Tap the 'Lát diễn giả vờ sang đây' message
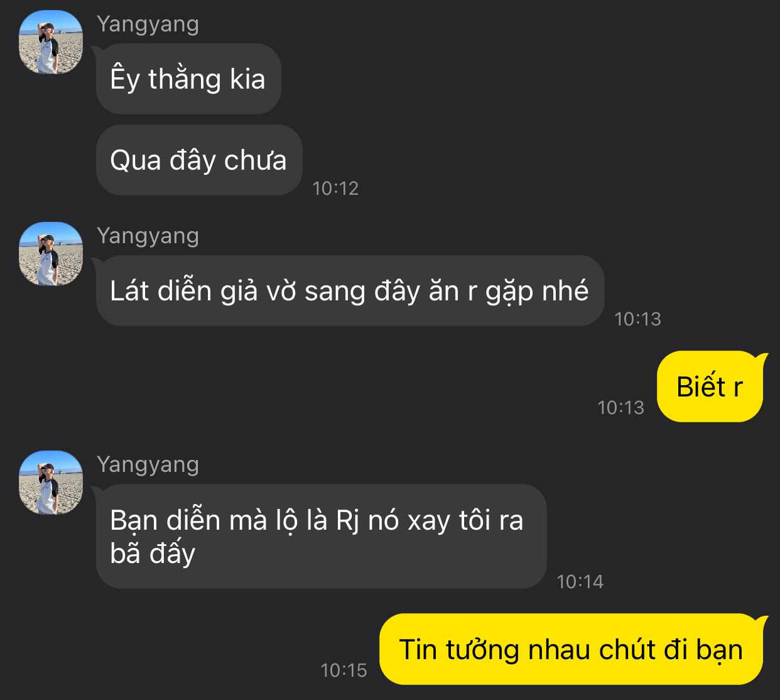 pos(349,291)
